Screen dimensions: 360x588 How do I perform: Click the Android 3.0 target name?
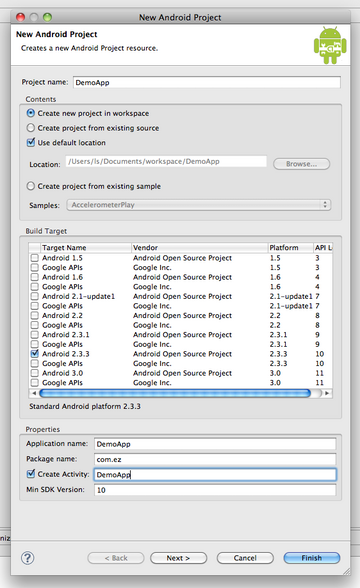(x=62, y=373)
